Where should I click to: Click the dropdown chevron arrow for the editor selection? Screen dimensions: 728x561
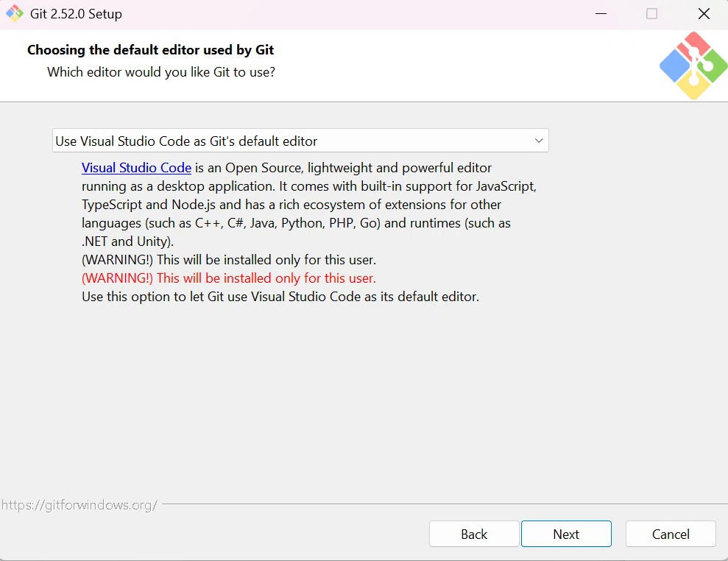[539, 140]
